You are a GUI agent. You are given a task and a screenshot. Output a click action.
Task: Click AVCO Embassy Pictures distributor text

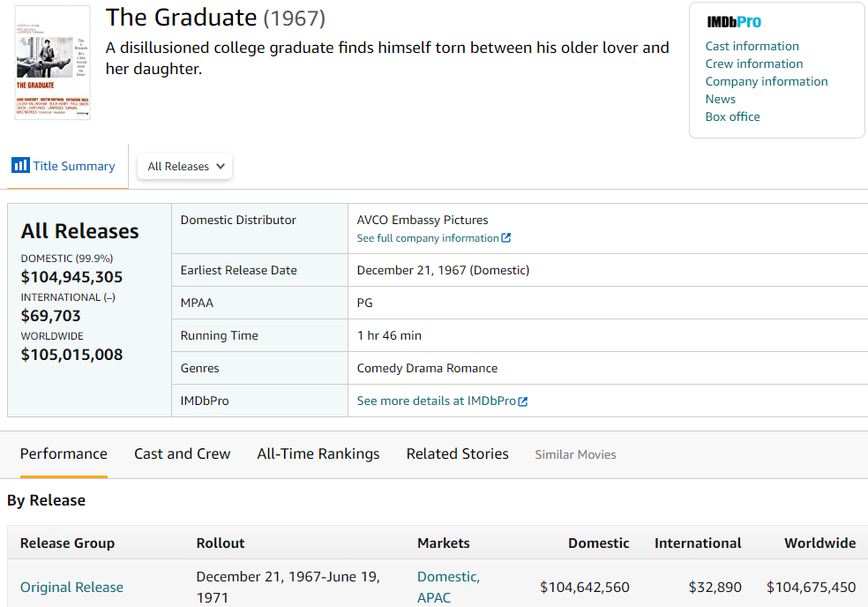[423, 220]
